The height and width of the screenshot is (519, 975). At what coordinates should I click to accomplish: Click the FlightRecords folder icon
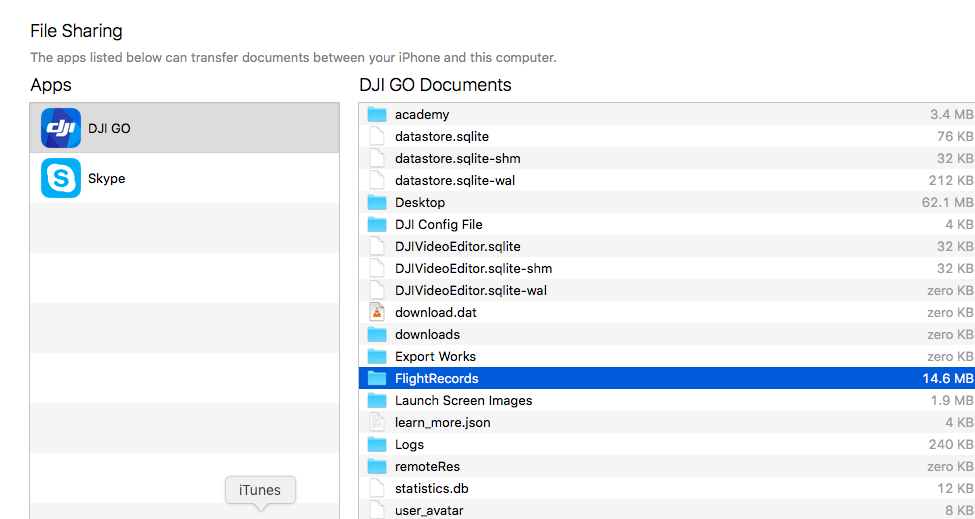(x=377, y=378)
